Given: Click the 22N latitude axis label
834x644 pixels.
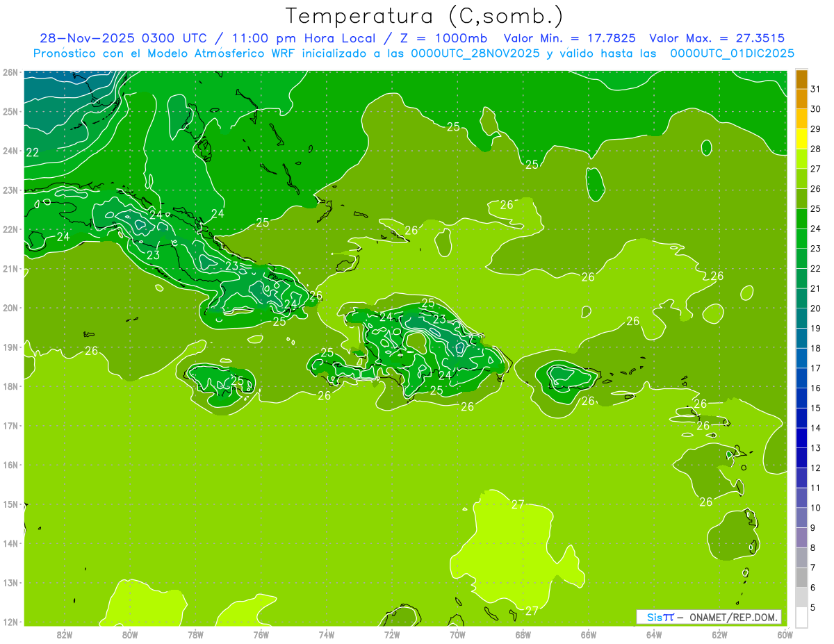Looking at the screenshot, I should pos(10,229).
